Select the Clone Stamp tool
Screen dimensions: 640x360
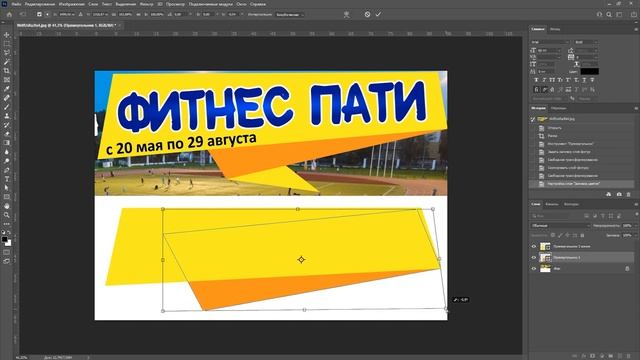[7, 116]
